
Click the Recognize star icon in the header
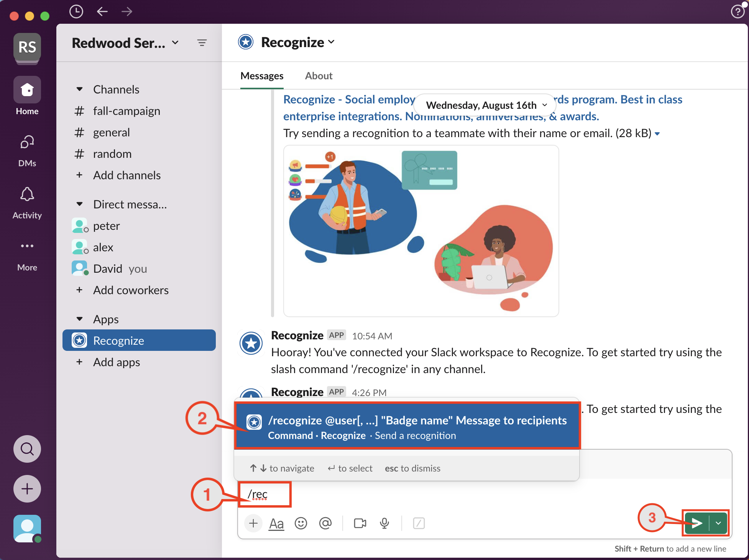tap(246, 42)
